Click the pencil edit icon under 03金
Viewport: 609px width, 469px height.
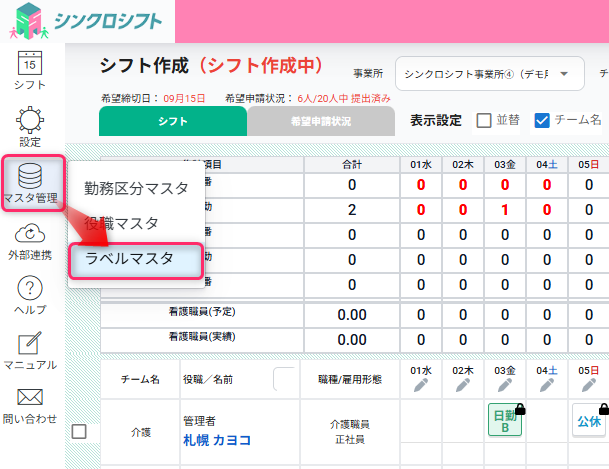[x=505, y=385]
